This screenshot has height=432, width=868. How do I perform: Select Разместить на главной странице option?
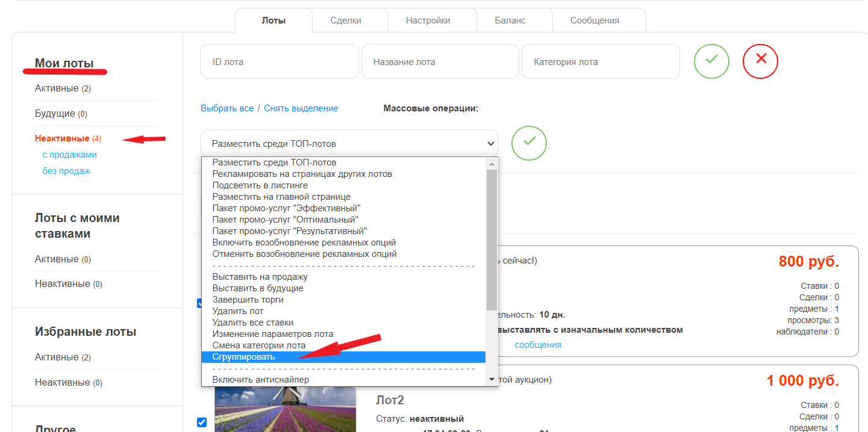pyautogui.click(x=343, y=197)
